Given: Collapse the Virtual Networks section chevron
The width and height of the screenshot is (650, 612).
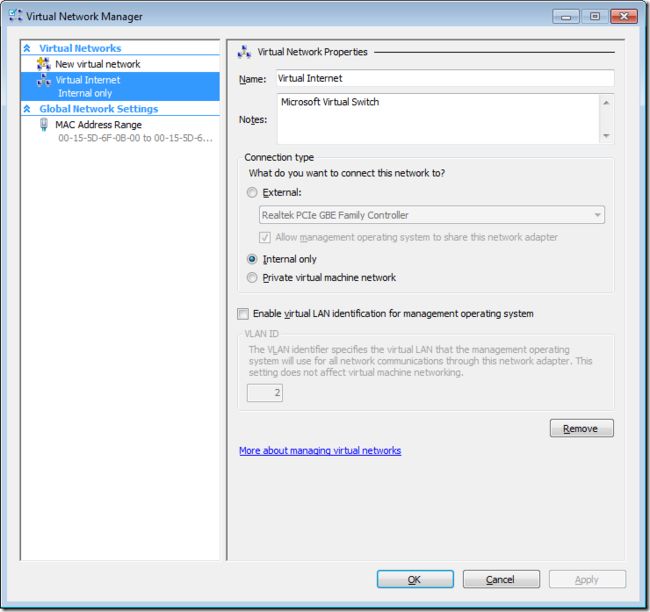Looking at the screenshot, I should click(27, 48).
